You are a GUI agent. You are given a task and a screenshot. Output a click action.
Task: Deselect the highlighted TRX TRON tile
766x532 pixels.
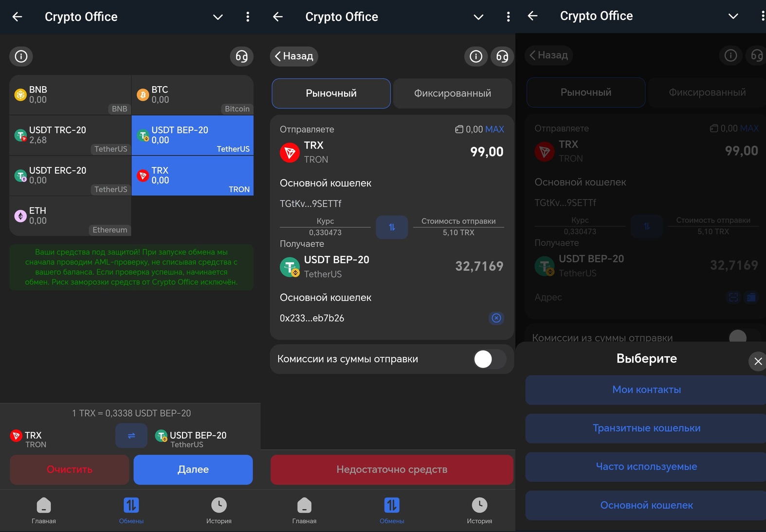coord(192,176)
